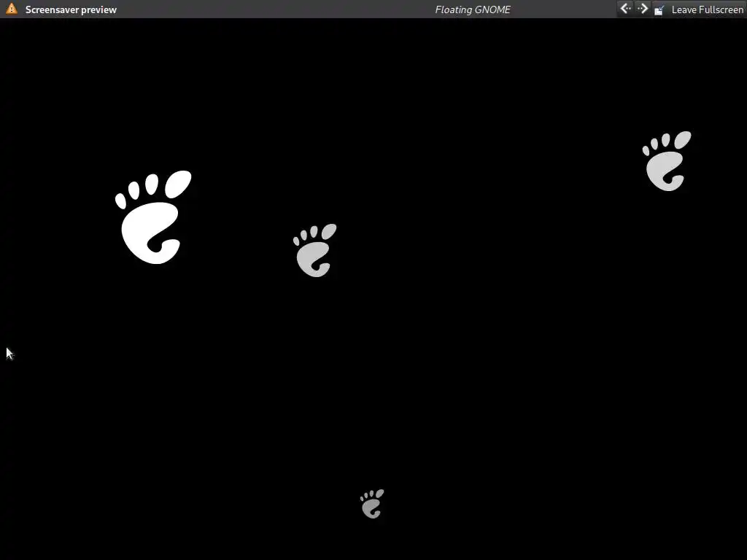Viewport: 747px width, 560px height.
Task: Click the Floating GNOME theme title
Action: point(473,9)
